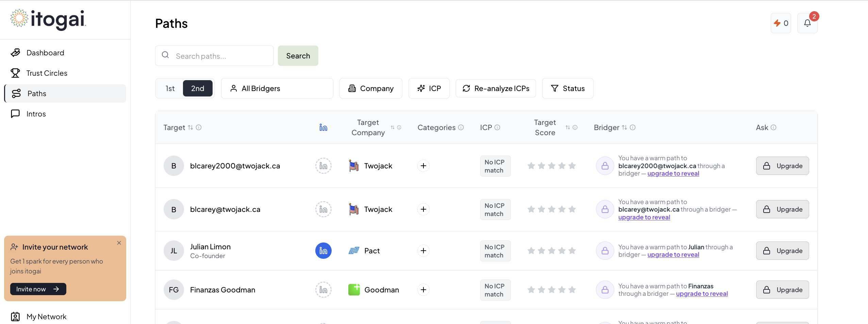Rate blcarey2000@twojack.ca's target score stars
Screen dimensions: 868x324
point(551,166)
